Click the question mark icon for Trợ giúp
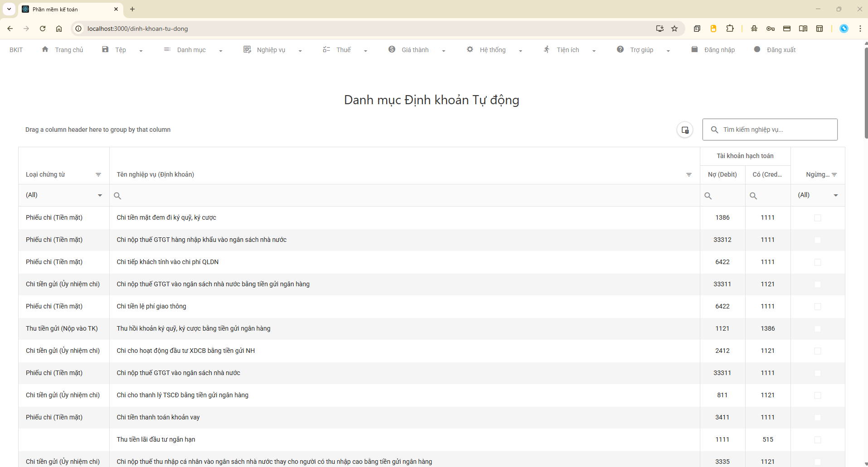The width and height of the screenshot is (868, 467). (620, 49)
